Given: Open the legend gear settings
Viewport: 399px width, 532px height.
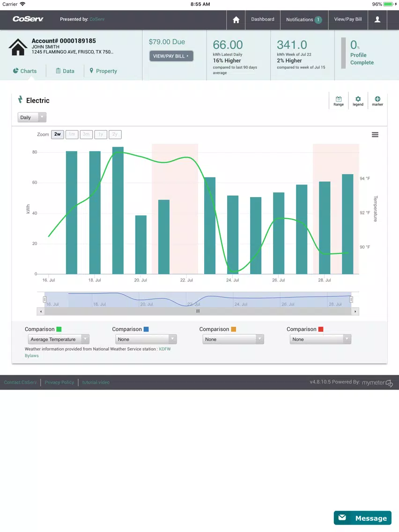Looking at the screenshot, I should pos(358,101).
